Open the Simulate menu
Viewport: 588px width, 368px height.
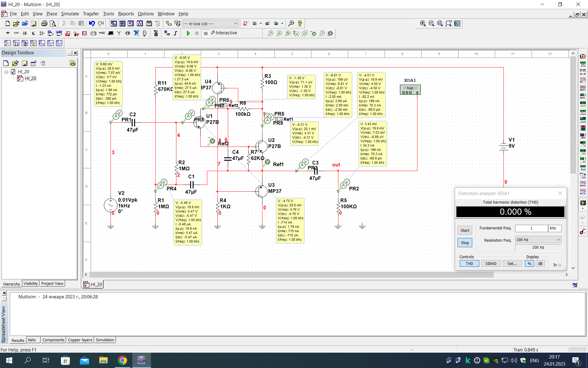[70, 14]
